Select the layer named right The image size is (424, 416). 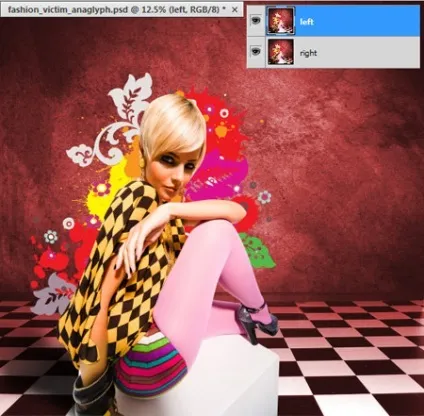(333, 52)
